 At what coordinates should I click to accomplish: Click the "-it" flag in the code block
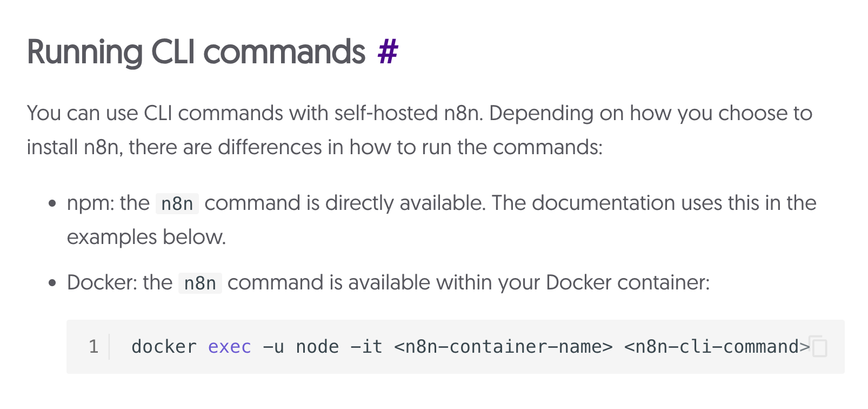pyautogui.click(x=366, y=347)
